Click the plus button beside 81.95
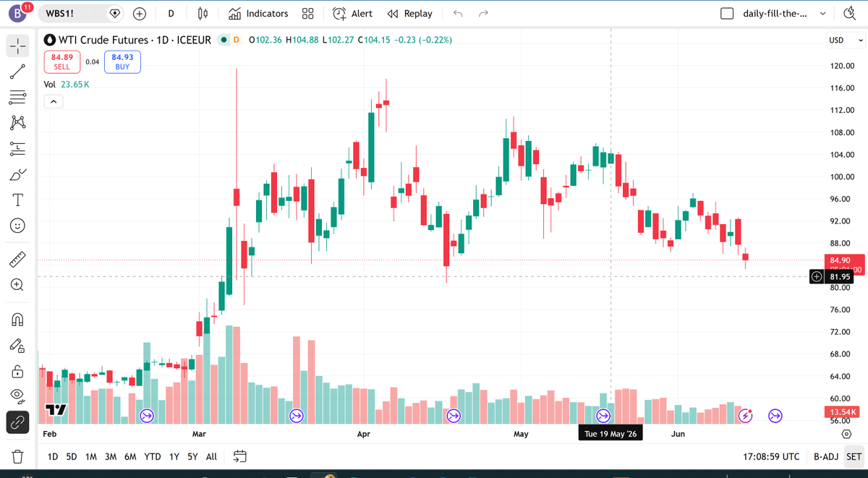 click(817, 277)
